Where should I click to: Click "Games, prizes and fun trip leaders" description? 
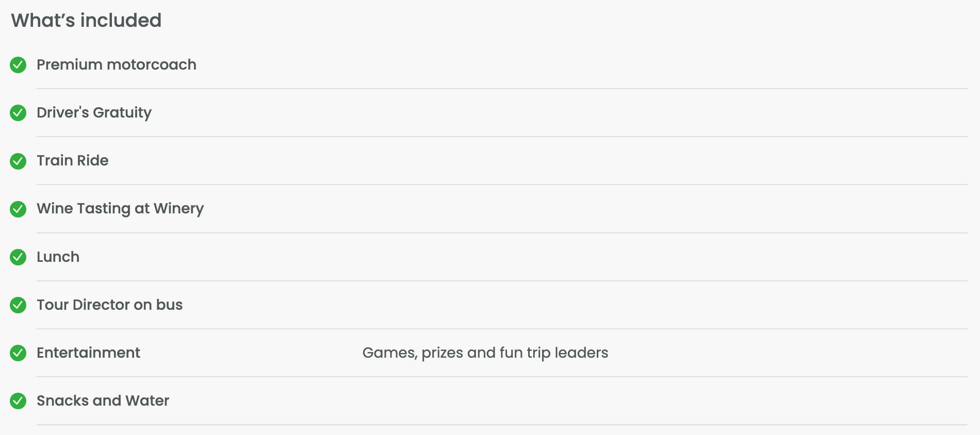(485, 353)
